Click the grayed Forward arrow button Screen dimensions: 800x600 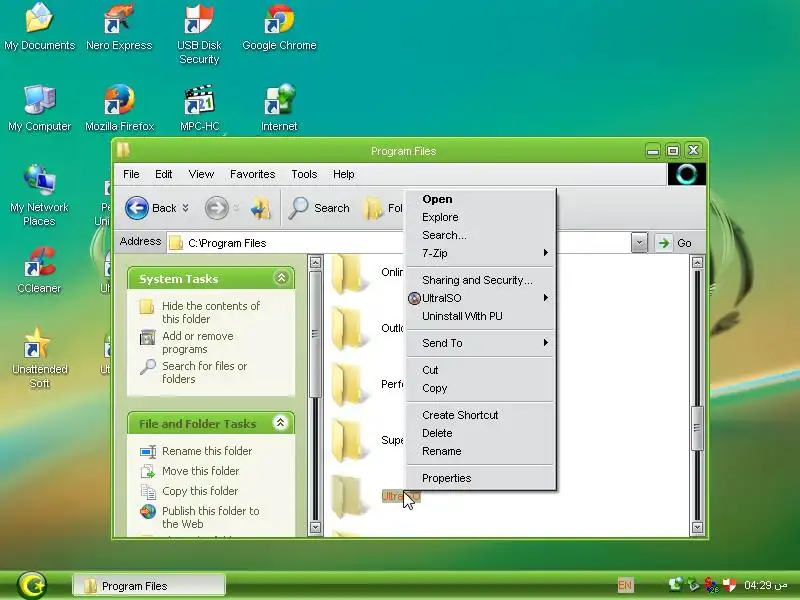[x=216, y=208]
